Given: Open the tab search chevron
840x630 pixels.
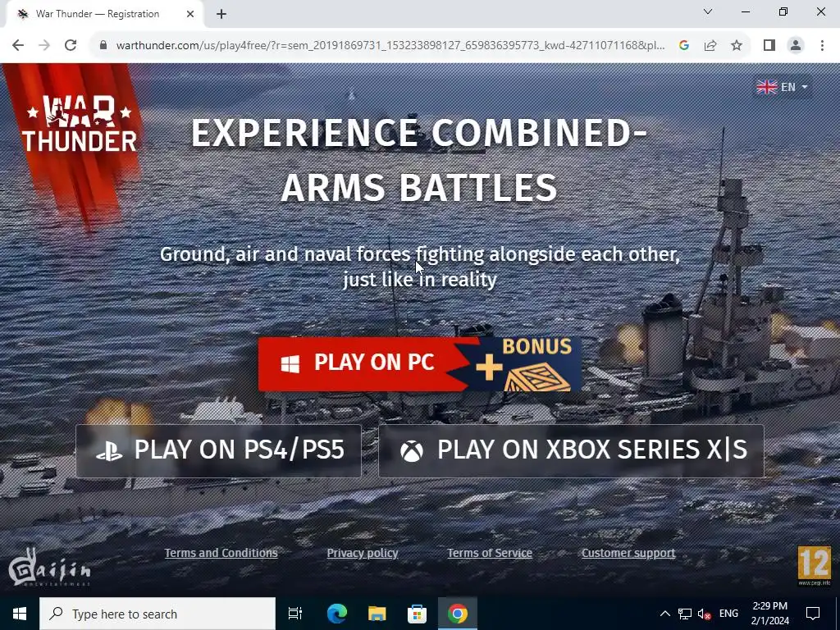Looking at the screenshot, I should point(708,11).
